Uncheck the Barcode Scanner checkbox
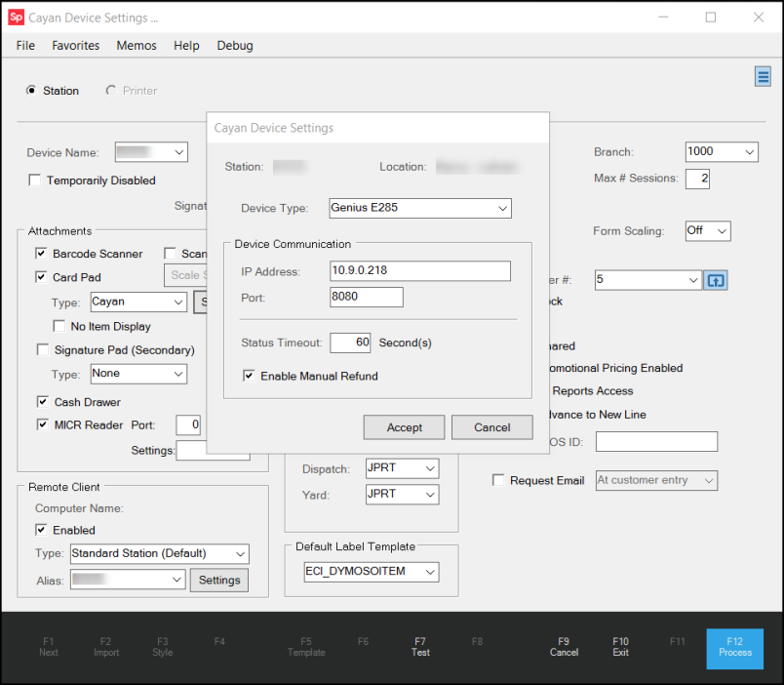This screenshot has height=685, width=784. pos(41,254)
